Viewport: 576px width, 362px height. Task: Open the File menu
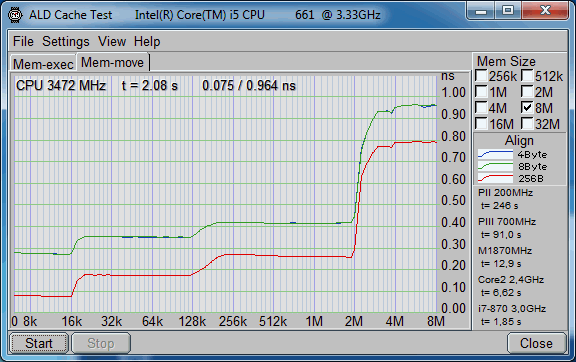(23, 41)
